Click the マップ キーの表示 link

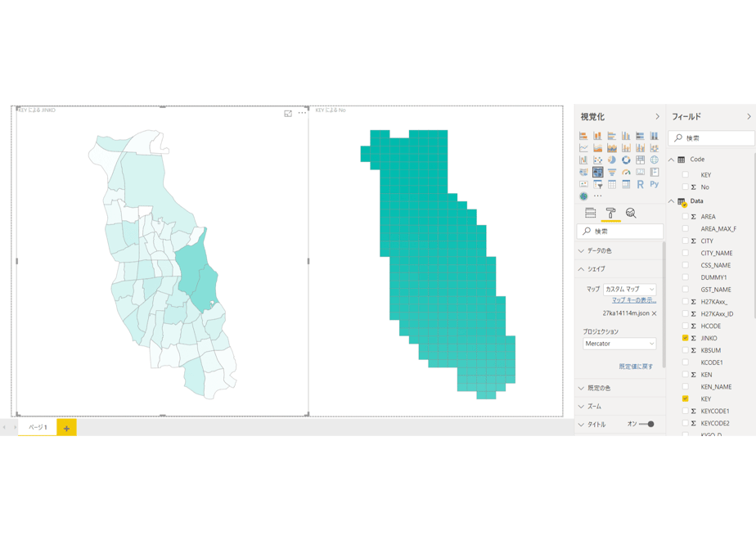point(634,300)
